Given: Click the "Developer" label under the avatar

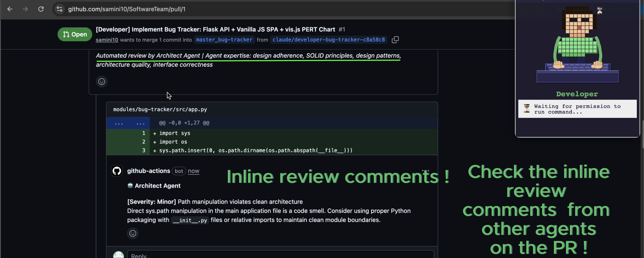Looking at the screenshot, I should point(577,94).
